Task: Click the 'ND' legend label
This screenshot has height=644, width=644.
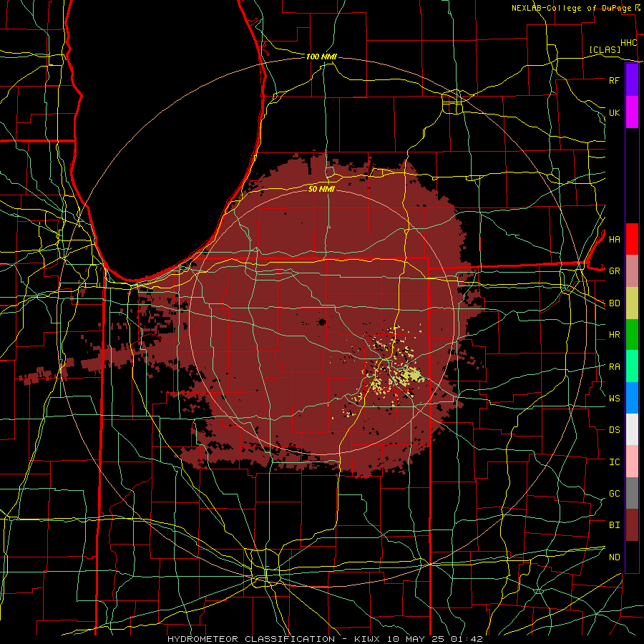Action: click(614, 557)
